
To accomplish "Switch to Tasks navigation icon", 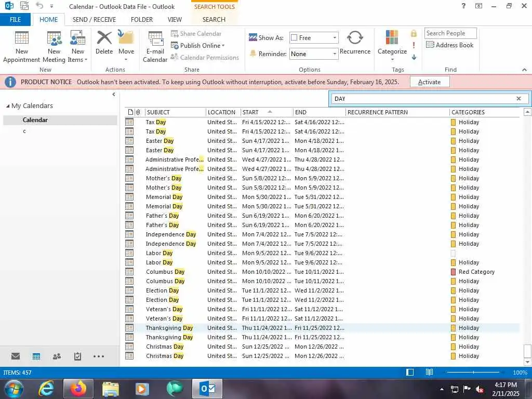I will 77,356.
